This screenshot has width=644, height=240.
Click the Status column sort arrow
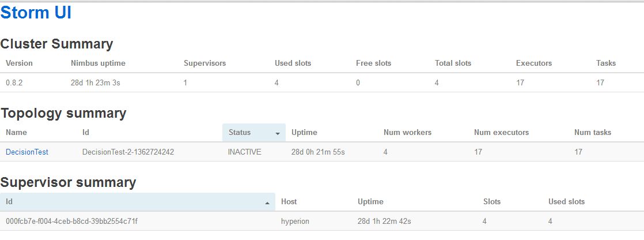(278, 134)
